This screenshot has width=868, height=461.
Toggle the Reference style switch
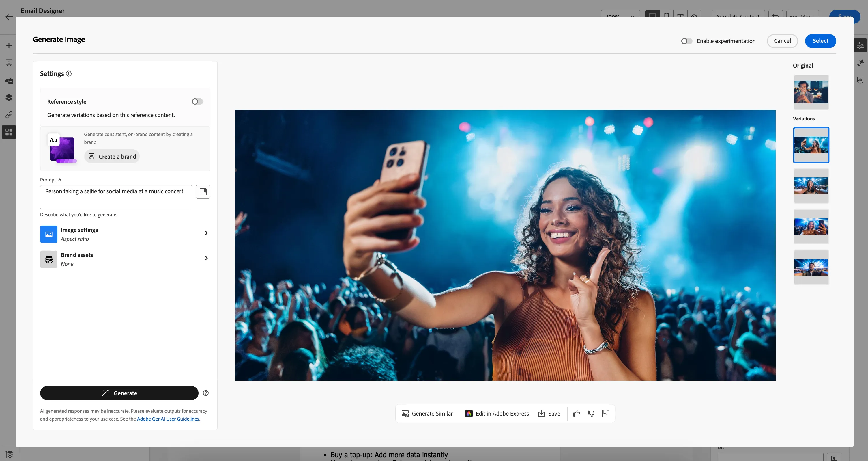pyautogui.click(x=197, y=101)
